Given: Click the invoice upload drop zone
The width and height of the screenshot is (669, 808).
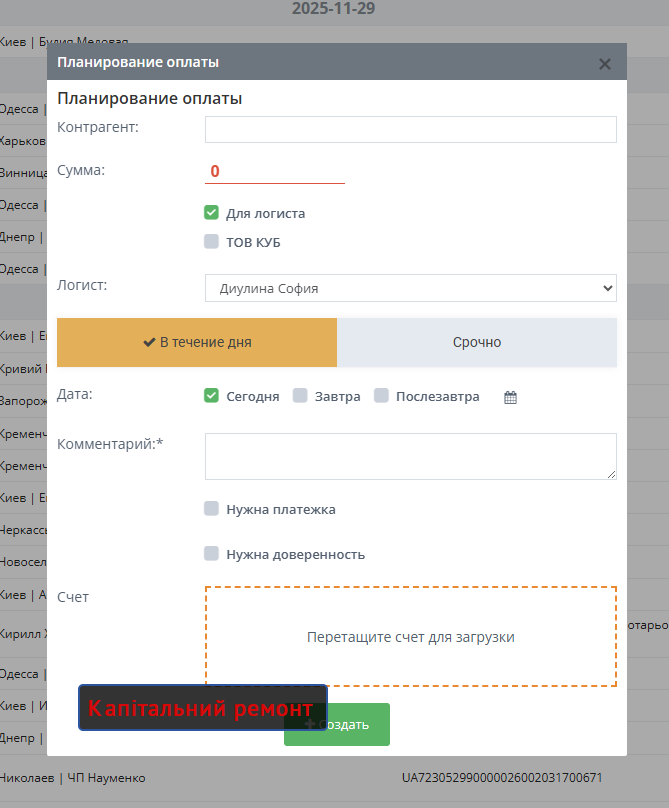Looking at the screenshot, I should click(411, 636).
